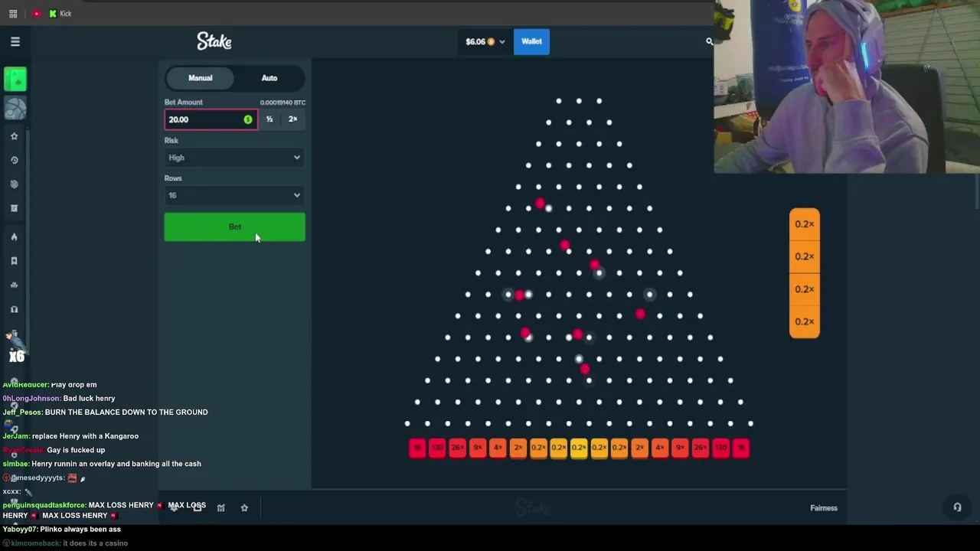This screenshot has height=551, width=980.
Task: Open support headset icon at bottom right
Action: [x=957, y=507]
